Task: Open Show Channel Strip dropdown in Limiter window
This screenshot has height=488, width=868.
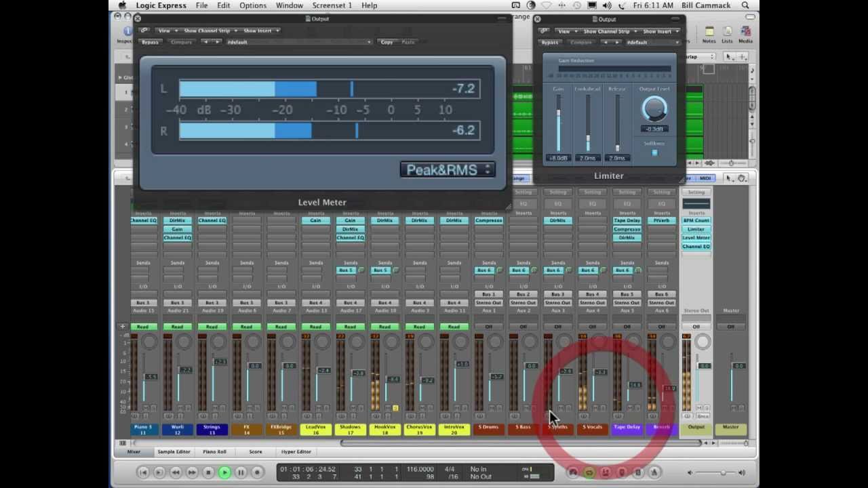Action: 609,31
